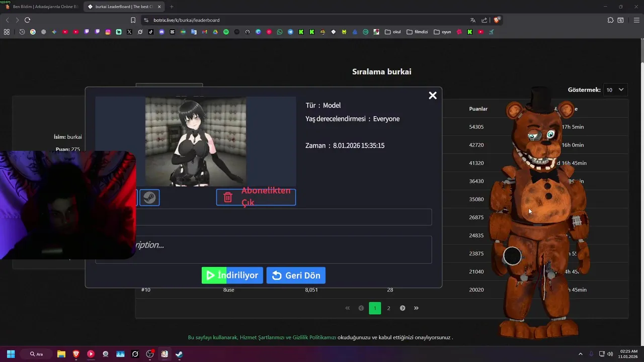Open the okul bookmarks folder
The image size is (644, 362).
coord(393,32)
